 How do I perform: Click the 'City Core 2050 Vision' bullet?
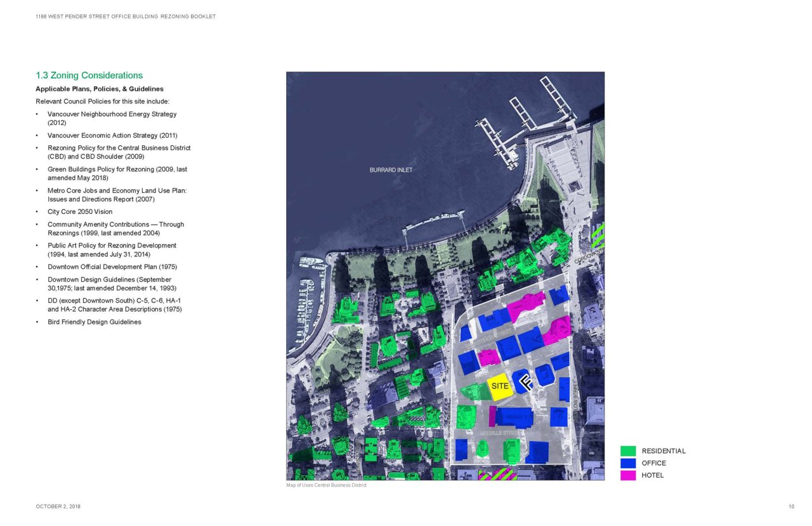(80, 212)
